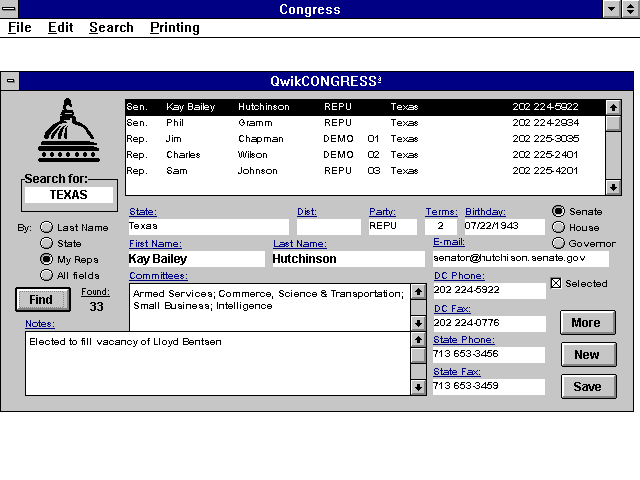Click the results list scroll-up arrow

pos(613,107)
